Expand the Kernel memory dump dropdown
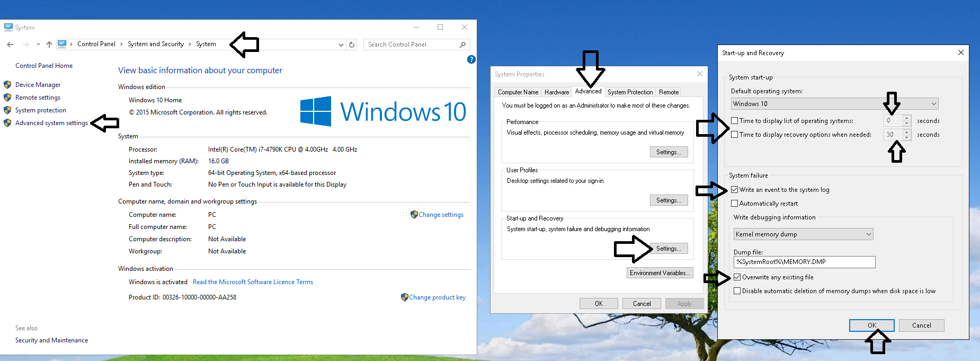 coord(868,234)
